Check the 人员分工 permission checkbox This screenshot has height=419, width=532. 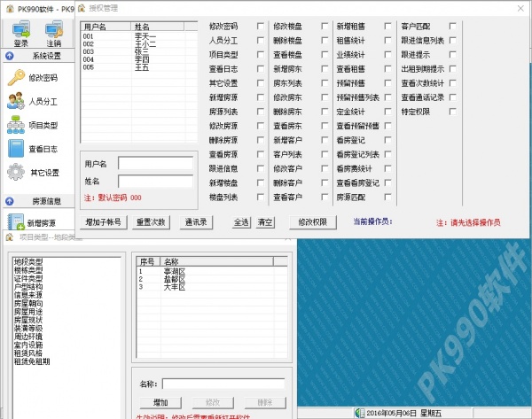tap(260, 41)
